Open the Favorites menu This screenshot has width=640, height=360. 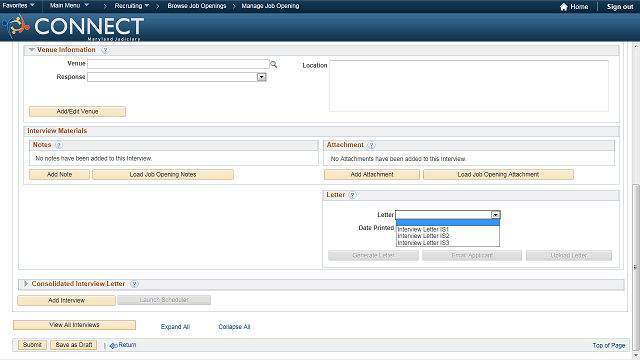coord(18,5)
